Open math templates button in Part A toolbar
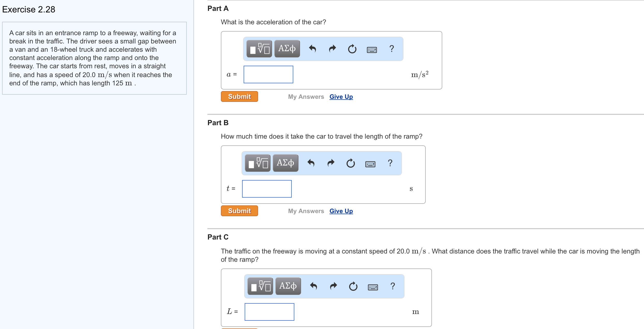This screenshot has width=644, height=329. point(259,49)
